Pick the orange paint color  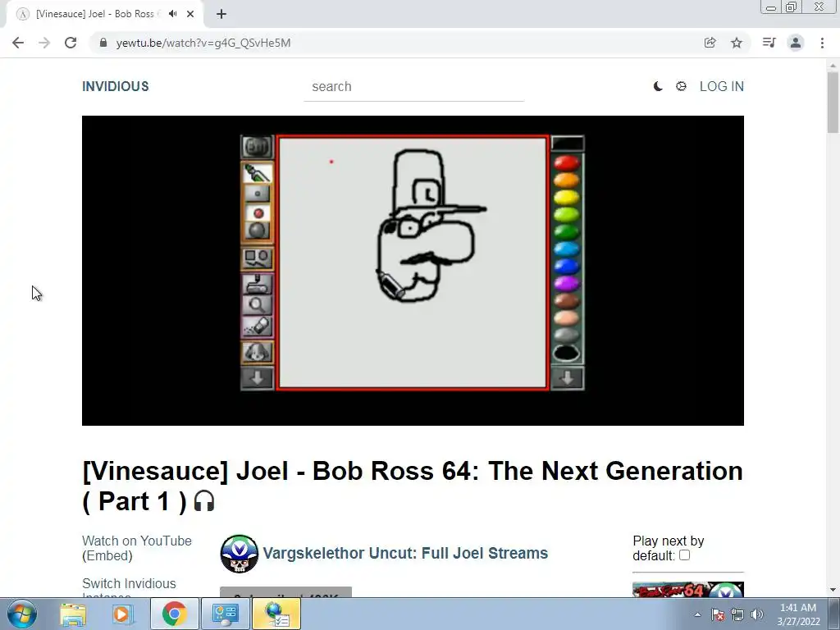point(566,180)
